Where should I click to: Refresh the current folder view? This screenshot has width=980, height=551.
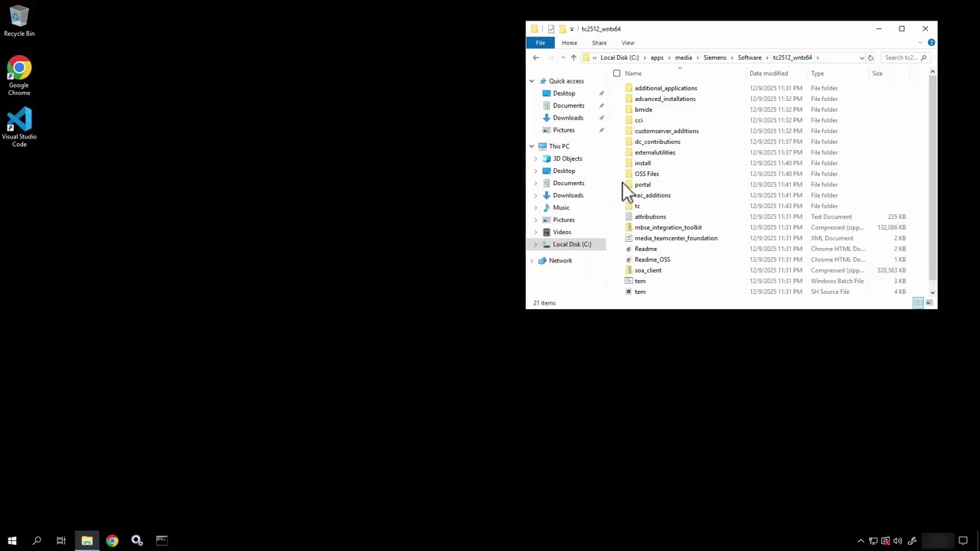click(871, 57)
